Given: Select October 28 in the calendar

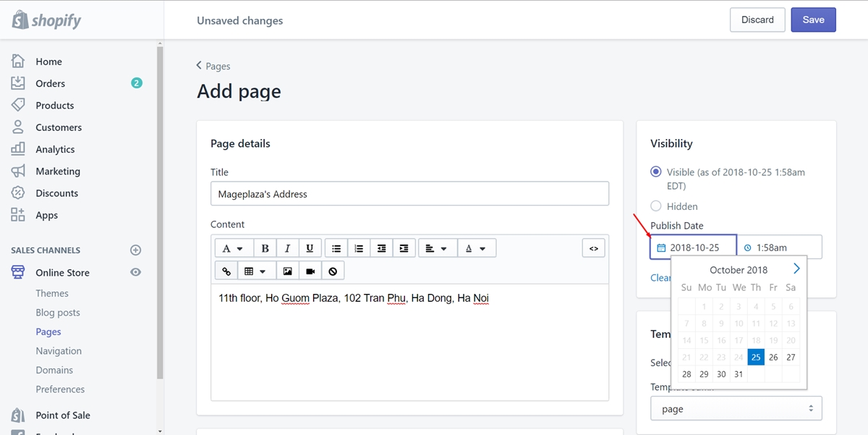Looking at the screenshot, I should 686,374.
